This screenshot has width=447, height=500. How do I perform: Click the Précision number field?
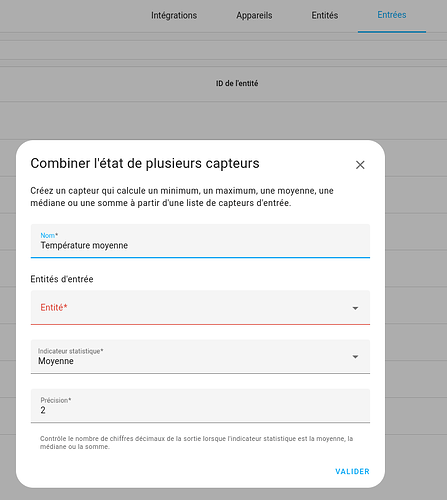coord(200,405)
